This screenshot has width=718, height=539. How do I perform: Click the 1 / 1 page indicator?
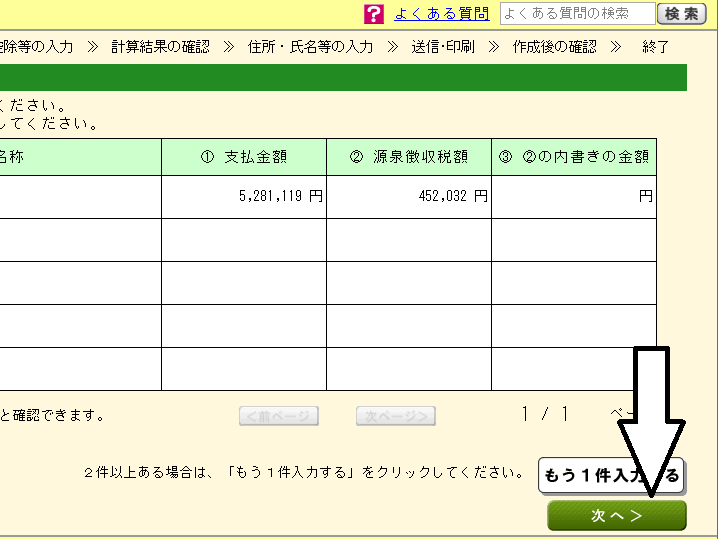545,414
